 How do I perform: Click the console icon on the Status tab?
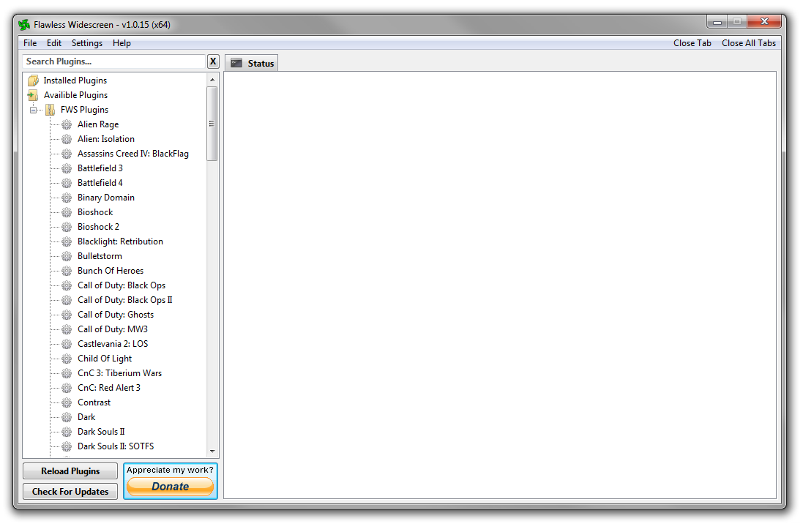point(236,63)
